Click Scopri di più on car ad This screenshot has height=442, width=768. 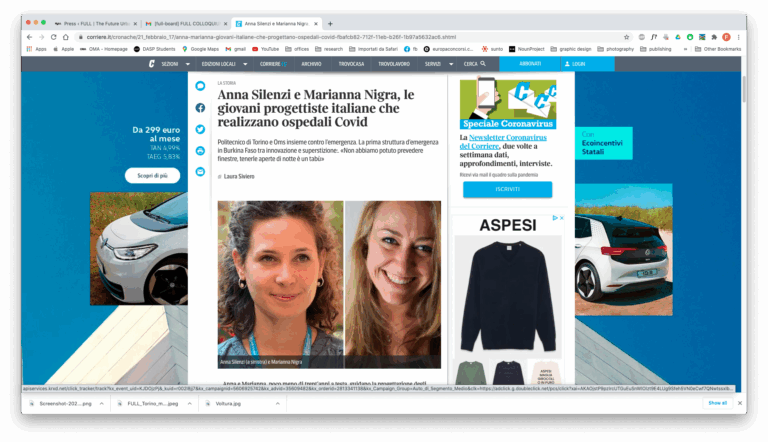(153, 175)
